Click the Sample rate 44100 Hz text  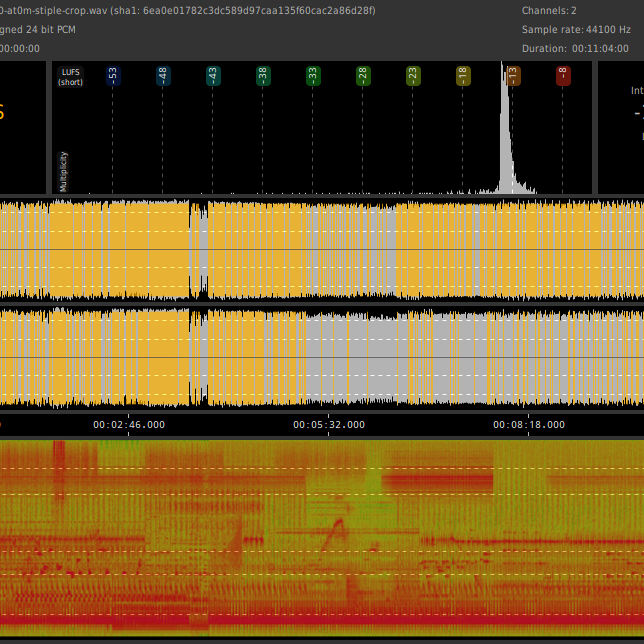pos(576,30)
